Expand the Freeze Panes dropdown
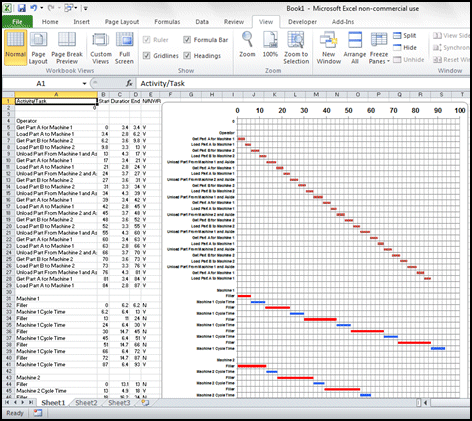This screenshot has width=472, height=421. pyautogui.click(x=379, y=48)
